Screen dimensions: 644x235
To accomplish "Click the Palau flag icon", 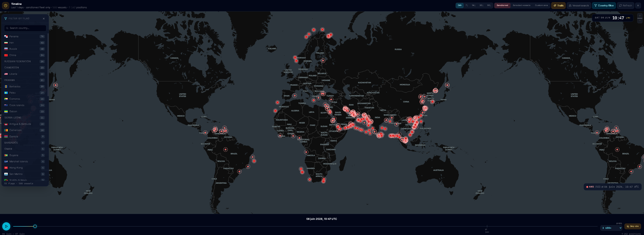I will coord(6,93).
